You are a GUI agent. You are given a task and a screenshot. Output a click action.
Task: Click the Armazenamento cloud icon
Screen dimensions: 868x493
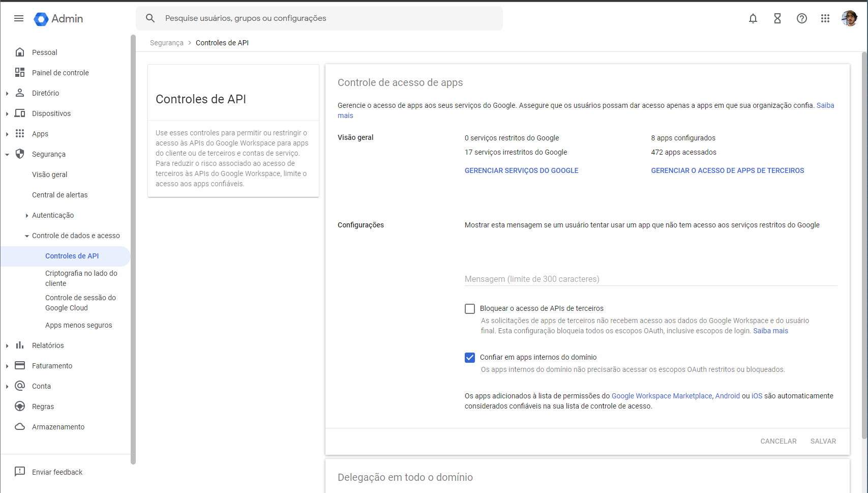(20, 426)
